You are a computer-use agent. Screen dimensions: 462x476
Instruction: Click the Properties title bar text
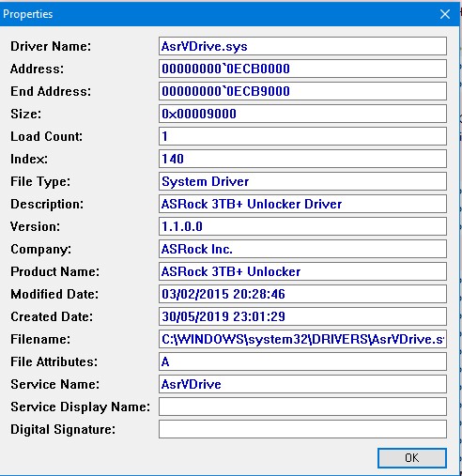click(27, 14)
